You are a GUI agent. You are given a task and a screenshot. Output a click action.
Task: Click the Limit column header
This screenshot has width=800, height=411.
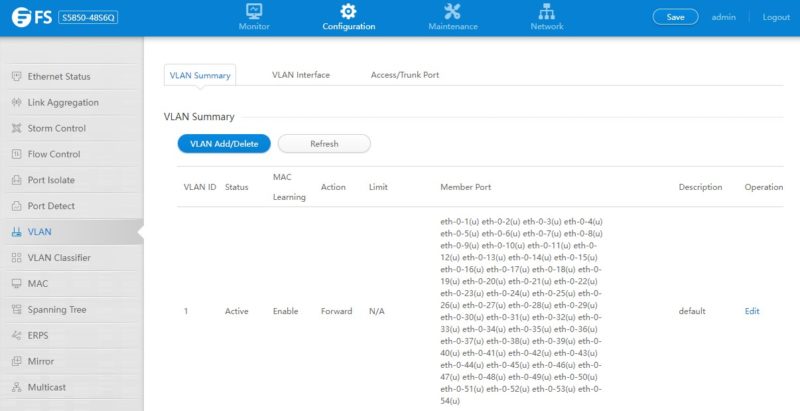point(378,187)
